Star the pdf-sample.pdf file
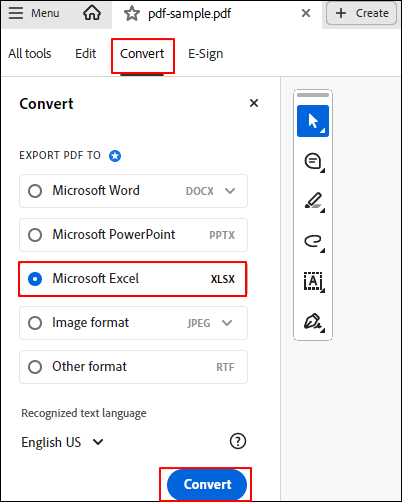Viewport: 402px width, 502px height. coord(132,14)
